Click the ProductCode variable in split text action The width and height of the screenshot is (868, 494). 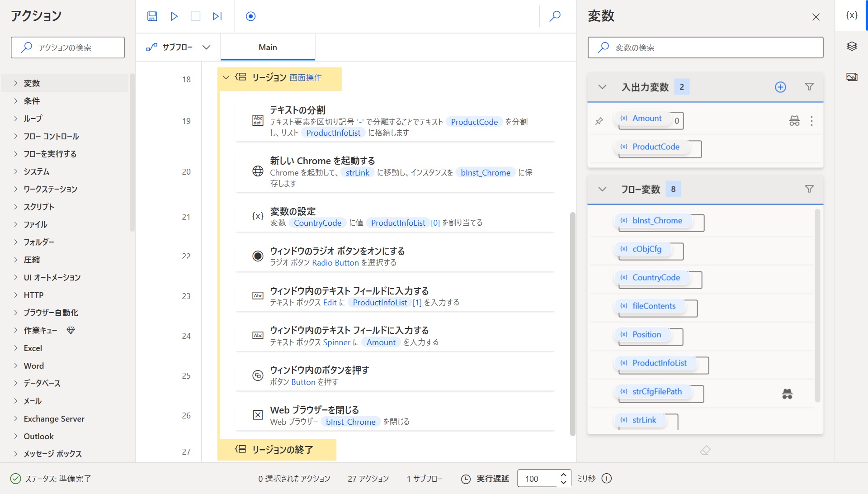(474, 122)
